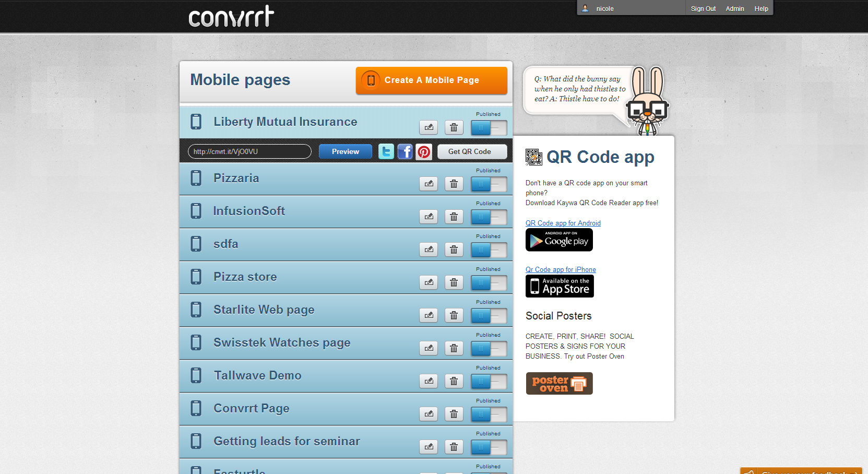Screen dimensions: 868x474
Task: Delete the sdfa page
Action: [454, 250]
